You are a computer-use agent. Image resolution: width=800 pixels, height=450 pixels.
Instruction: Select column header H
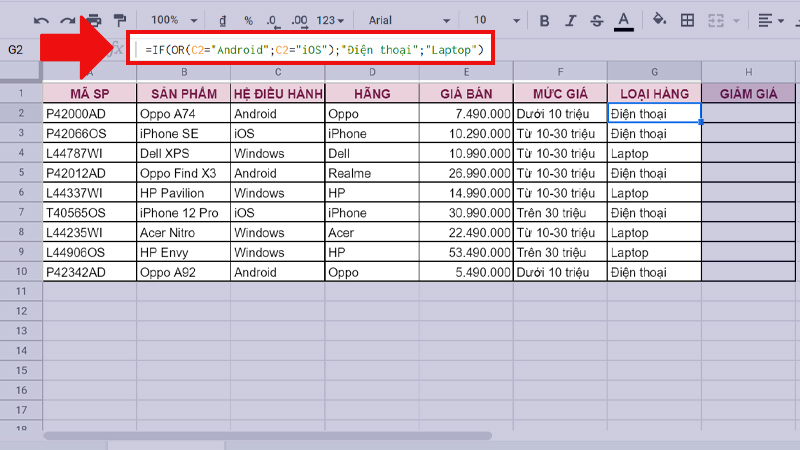pyautogui.click(x=748, y=71)
